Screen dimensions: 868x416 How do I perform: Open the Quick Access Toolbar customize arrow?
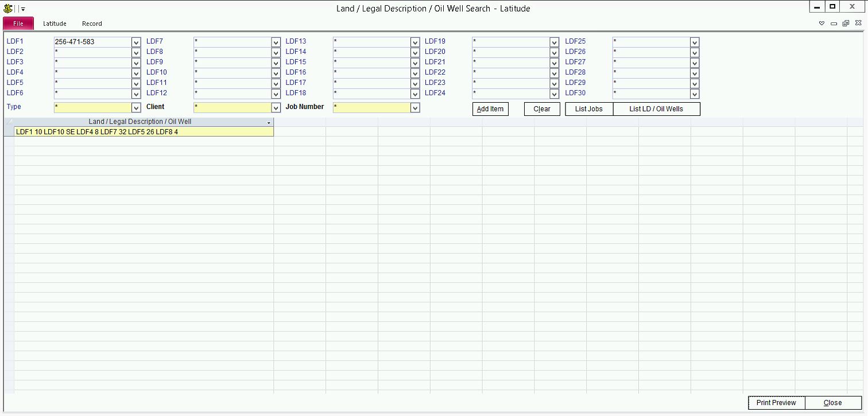pos(23,9)
